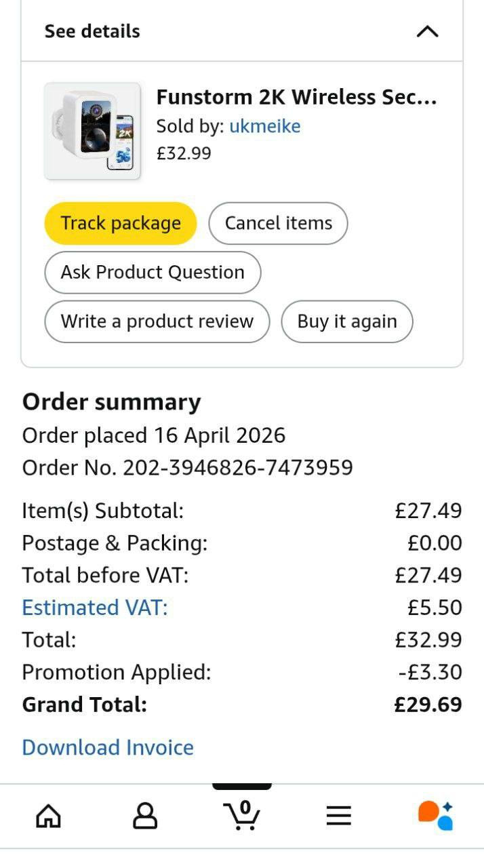
Task: Open the Estimated VAT link
Action: (95, 608)
